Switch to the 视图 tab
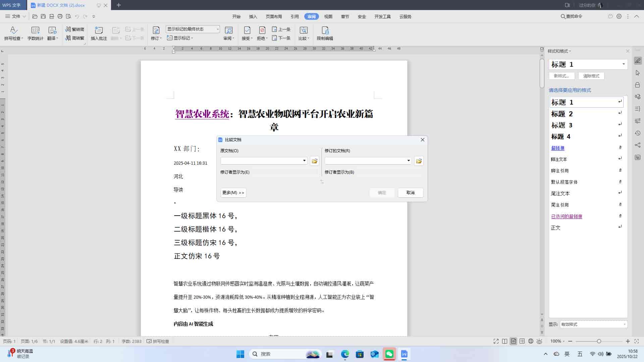The image size is (644, 362). pyautogui.click(x=328, y=16)
